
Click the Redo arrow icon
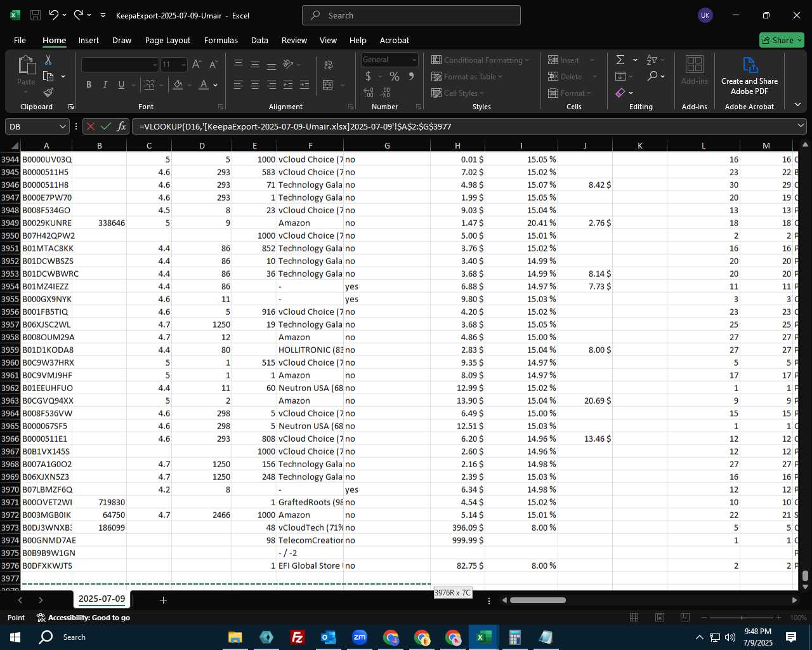click(x=78, y=15)
